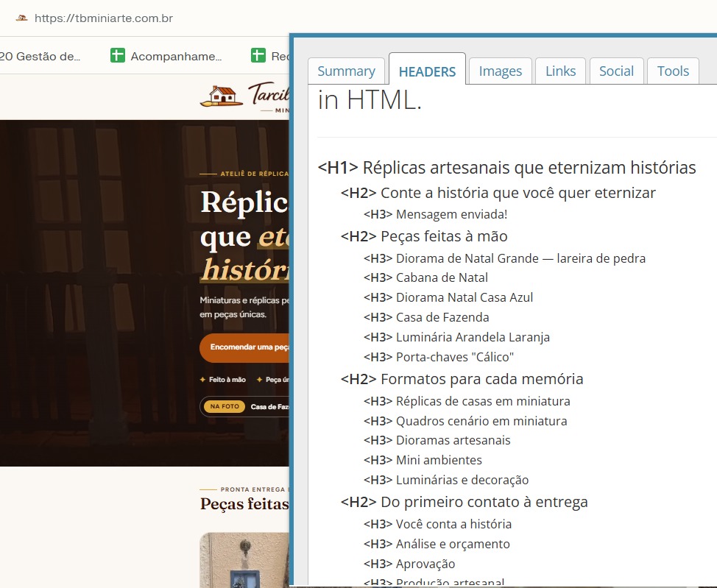Screen dimensions: 717x588
Task: Select H3 Cabana de Natal entry
Action: point(425,278)
